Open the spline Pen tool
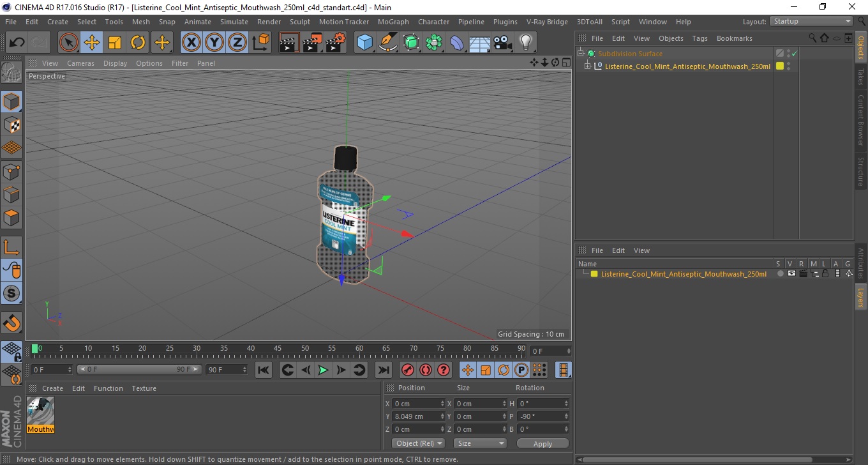The width and height of the screenshot is (868, 465). (388, 43)
